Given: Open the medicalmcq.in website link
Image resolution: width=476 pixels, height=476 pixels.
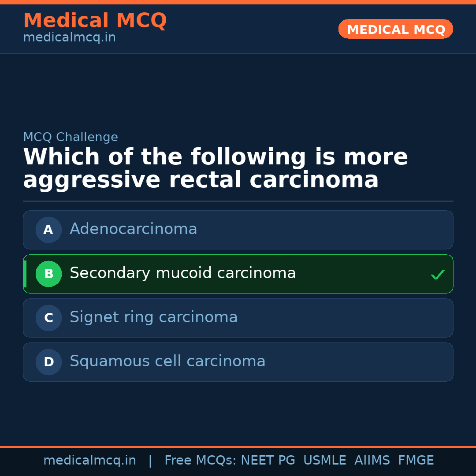Looking at the screenshot, I should click(x=90, y=460).
